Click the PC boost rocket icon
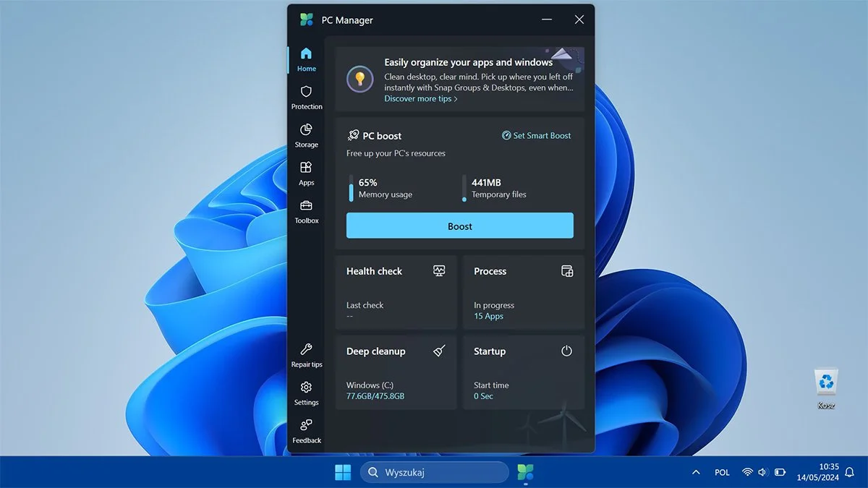 [353, 134]
